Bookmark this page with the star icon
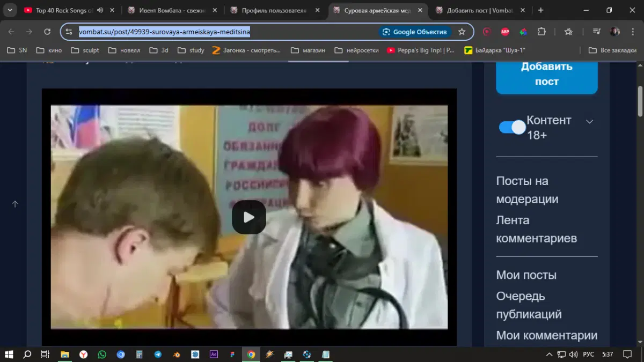Viewport: 644px width, 362px height. pos(462,32)
